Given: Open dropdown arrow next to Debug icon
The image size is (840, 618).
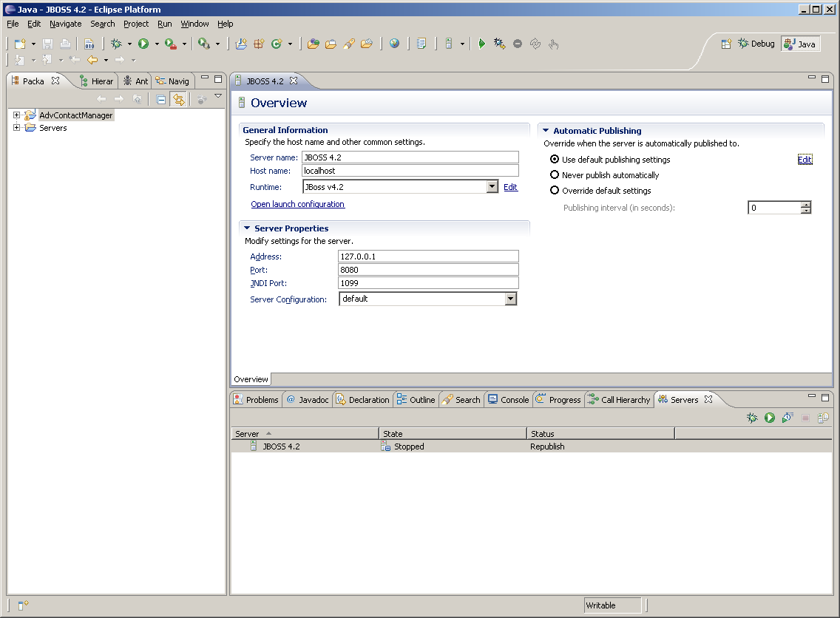Looking at the screenshot, I should click(129, 44).
